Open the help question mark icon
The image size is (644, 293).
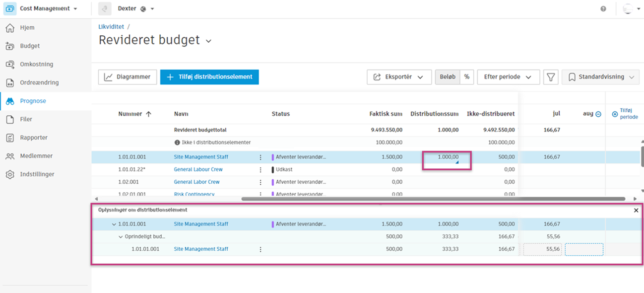tap(603, 9)
